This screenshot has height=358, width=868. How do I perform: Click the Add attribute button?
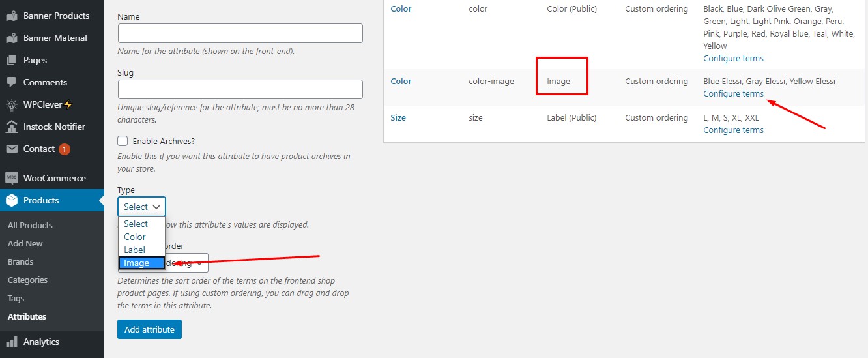[x=149, y=329]
